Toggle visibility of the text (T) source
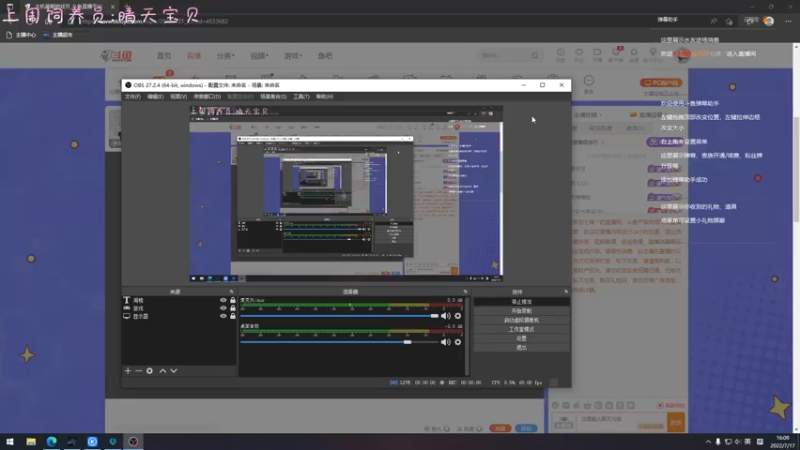Viewport: 800px width, 450px height. point(223,300)
